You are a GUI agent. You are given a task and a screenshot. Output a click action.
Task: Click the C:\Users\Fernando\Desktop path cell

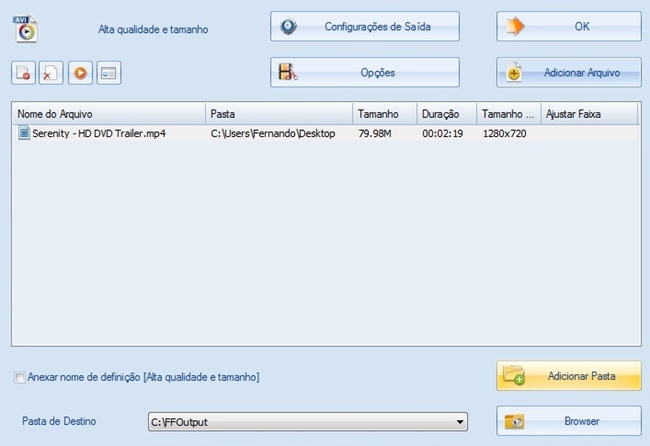click(x=273, y=133)
